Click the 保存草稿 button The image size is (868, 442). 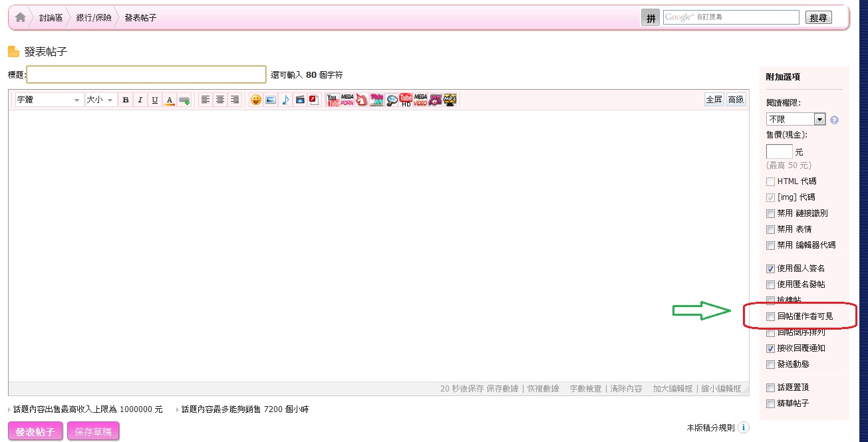click(93, 432)
